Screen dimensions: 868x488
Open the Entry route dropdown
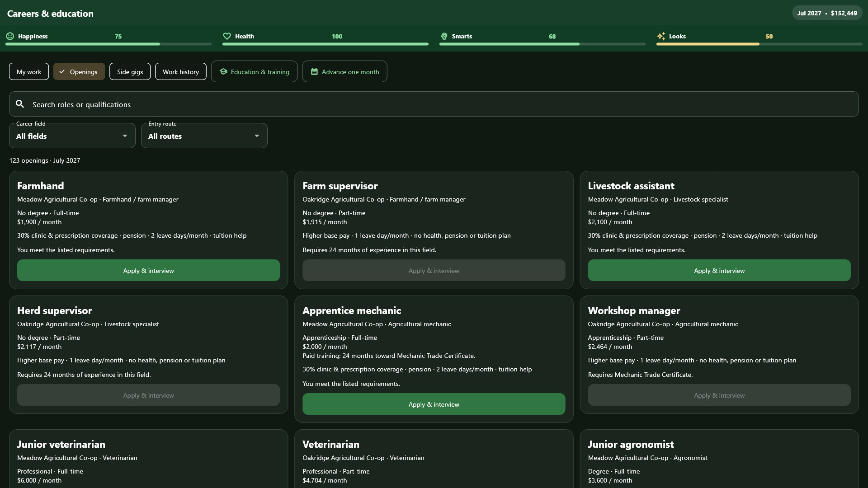pyautogui.click(x=204, y=136)
